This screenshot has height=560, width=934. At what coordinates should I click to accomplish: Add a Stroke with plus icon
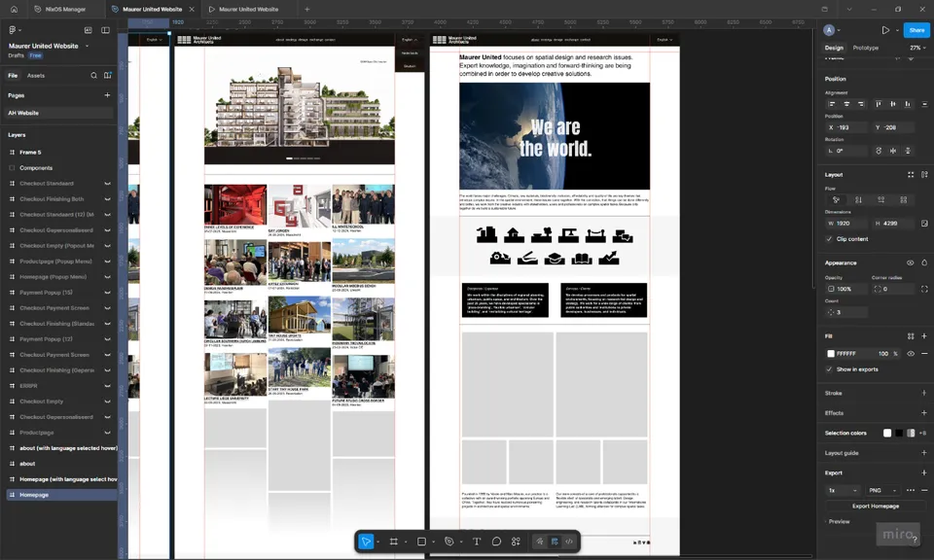click(924, 393)
